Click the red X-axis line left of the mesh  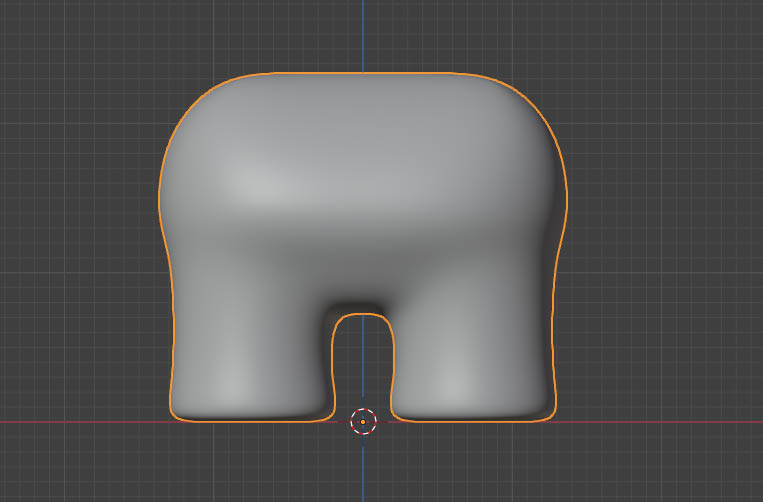point(80,421)
